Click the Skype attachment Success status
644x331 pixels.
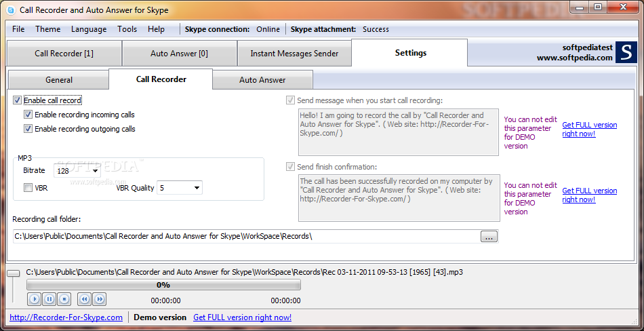coord(376,29)
